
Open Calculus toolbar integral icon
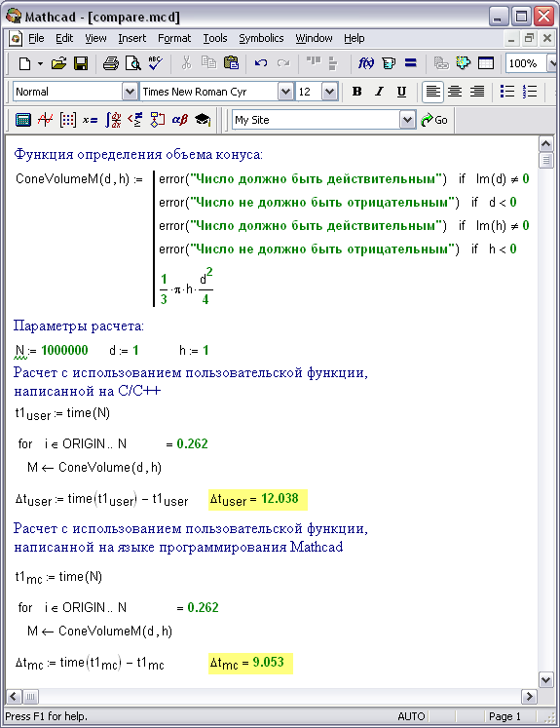(113, 120)
